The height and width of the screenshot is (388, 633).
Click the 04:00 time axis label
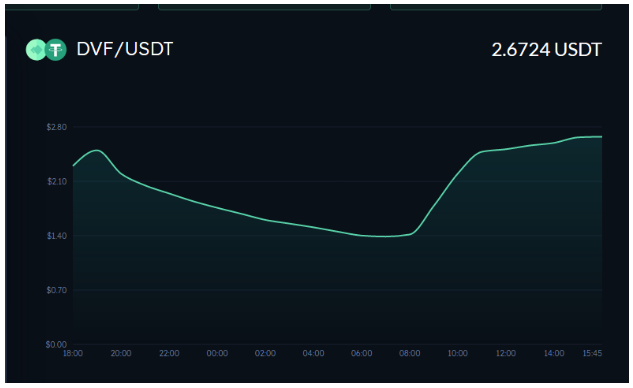tap(313, 353)
